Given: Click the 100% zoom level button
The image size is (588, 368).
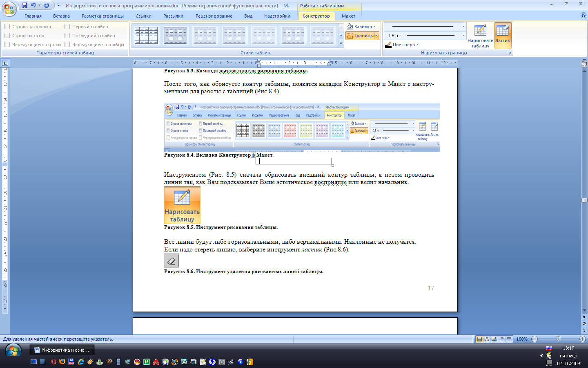Looking at the screenshot, I should tap(521, 339).
